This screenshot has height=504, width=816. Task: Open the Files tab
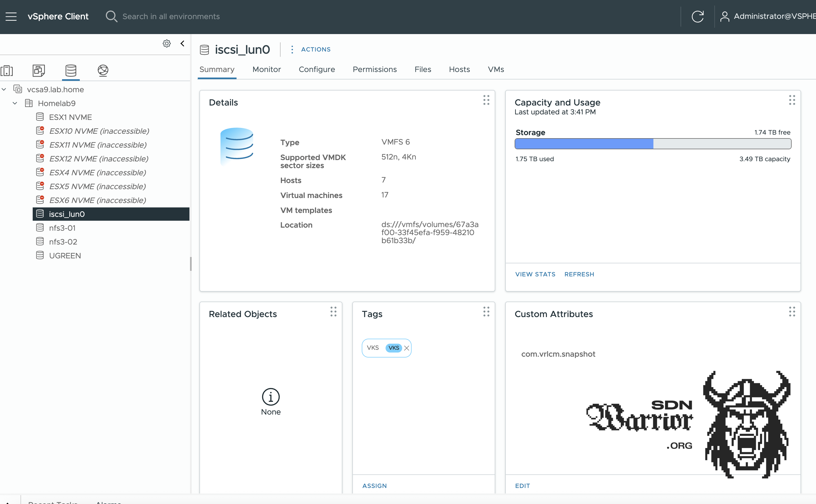click(423, 69)
